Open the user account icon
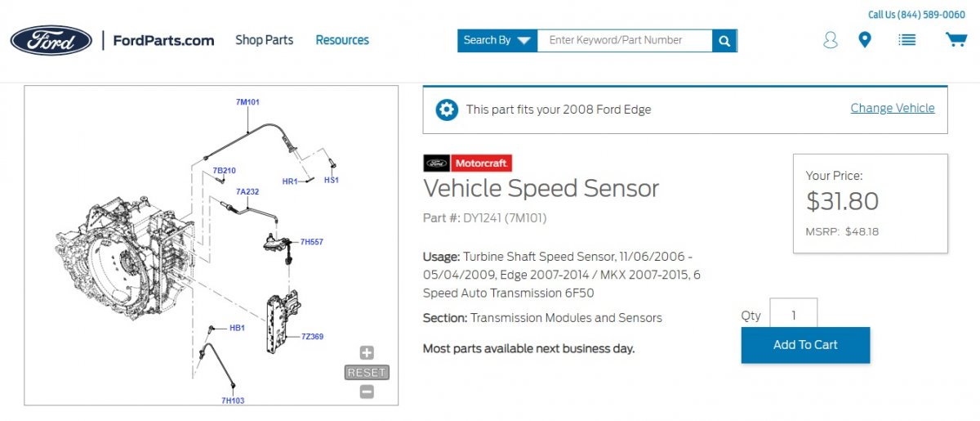 [x=830, y=40]
